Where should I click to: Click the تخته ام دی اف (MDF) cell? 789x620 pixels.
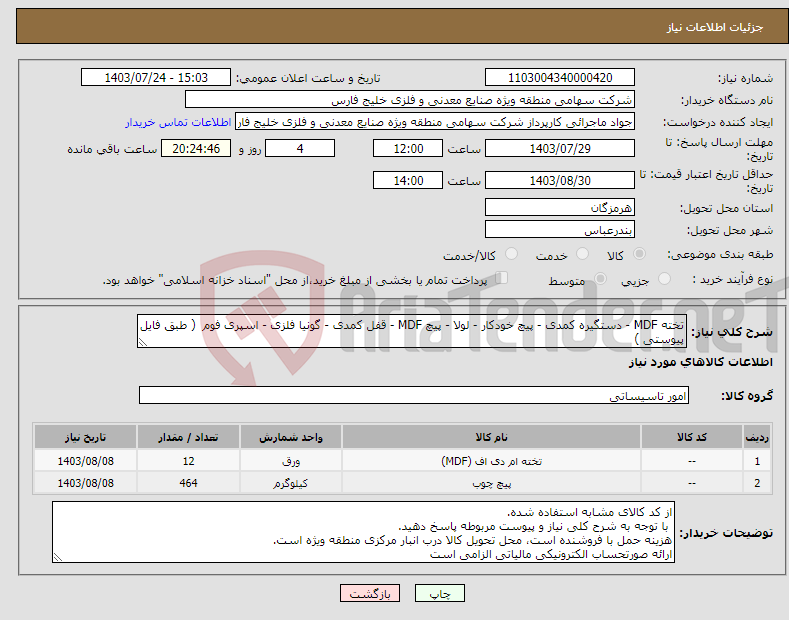491,461
